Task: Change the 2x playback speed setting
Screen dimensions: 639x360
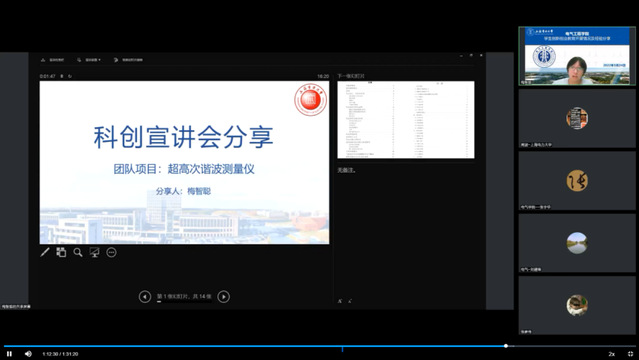Action: (611, 354)
